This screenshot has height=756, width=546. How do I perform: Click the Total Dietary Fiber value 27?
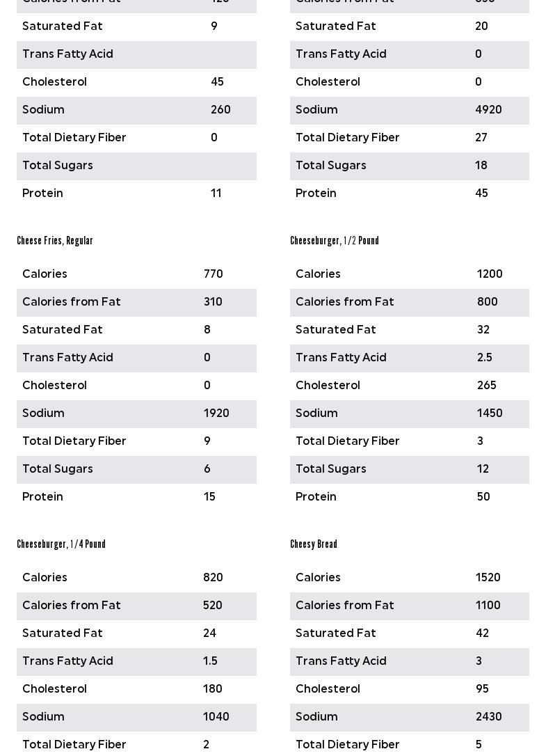coord(481,138)
